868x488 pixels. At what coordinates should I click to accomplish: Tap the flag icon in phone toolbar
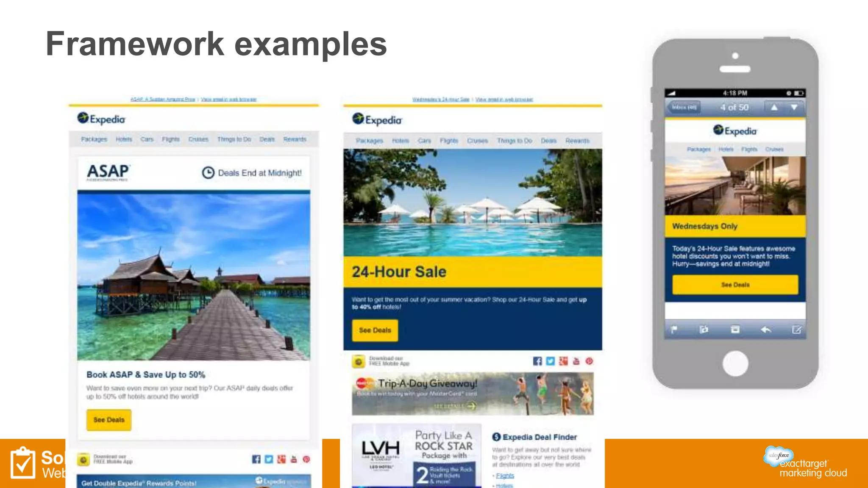[x=674, y=330]
